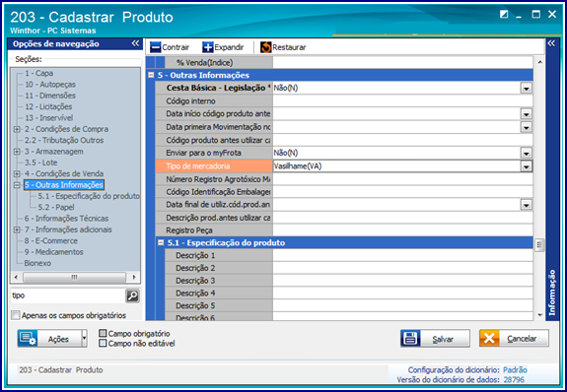
Task: Click the tree scrollbar right arrow
Action: pyautogui.click(x=134, y=278)
